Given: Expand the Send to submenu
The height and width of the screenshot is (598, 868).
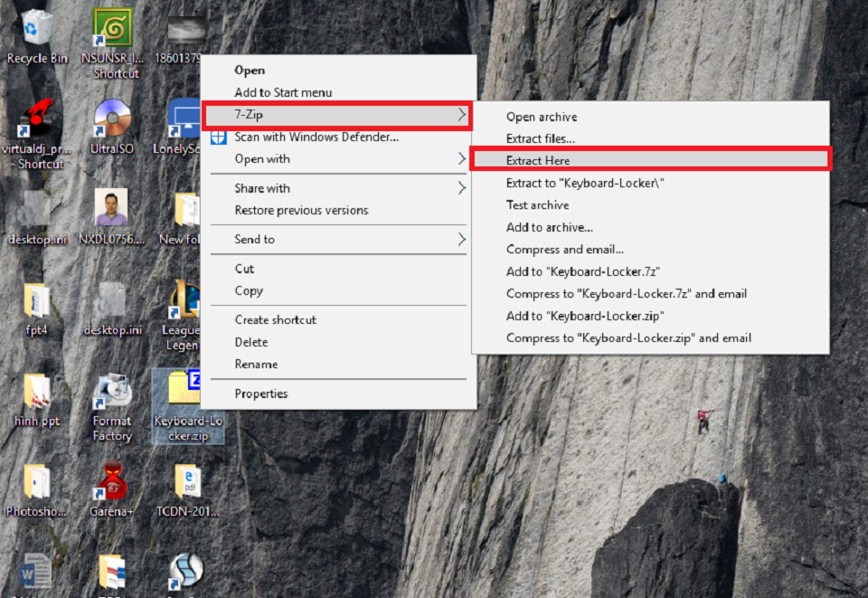Looking at the screenshot, I should [338, 239].
